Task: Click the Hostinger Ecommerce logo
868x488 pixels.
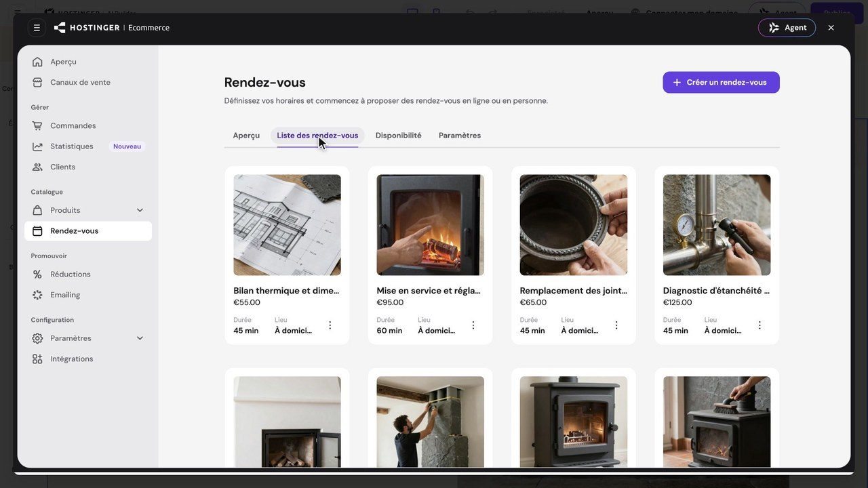Action: click(x=112, y=28)
